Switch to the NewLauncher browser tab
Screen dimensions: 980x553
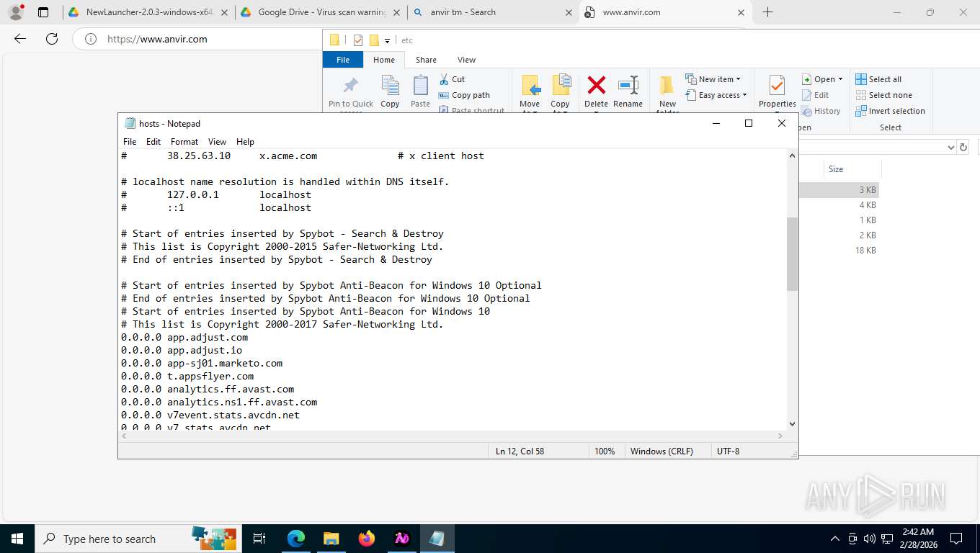[x=149, y=12]
